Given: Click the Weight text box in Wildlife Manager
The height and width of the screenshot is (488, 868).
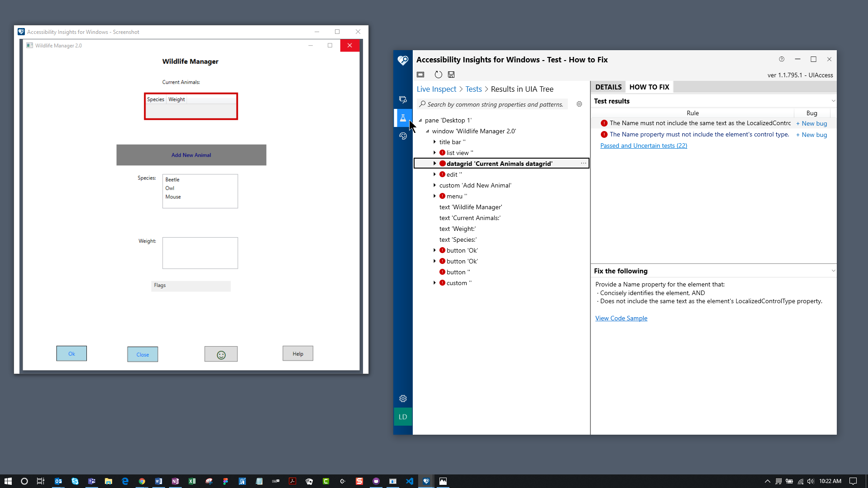Looking at the screenshot, I should pyautogui.click(x=200, y=253).
